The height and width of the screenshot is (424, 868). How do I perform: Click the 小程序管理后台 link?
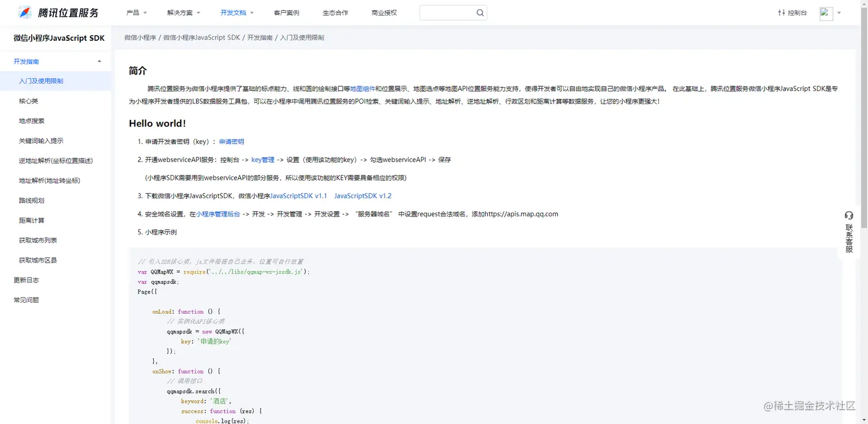click(x=218, y=214)
